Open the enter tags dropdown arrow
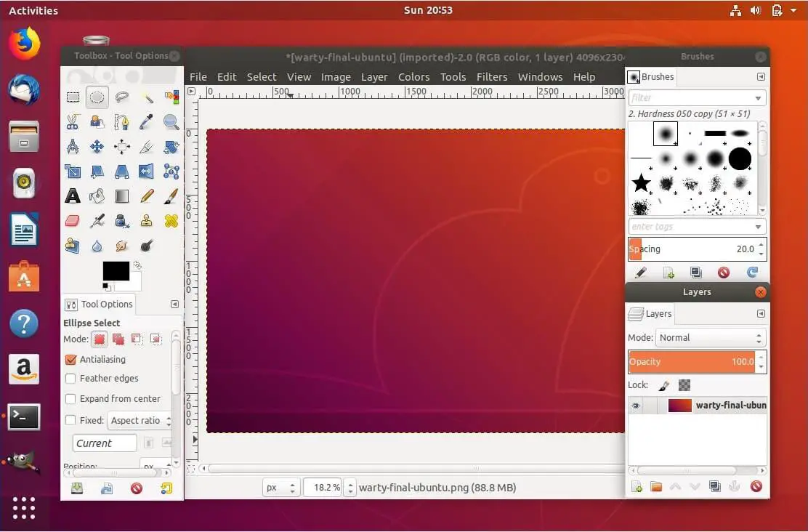Screen dimensions: 808x532 tap(758, 227)
